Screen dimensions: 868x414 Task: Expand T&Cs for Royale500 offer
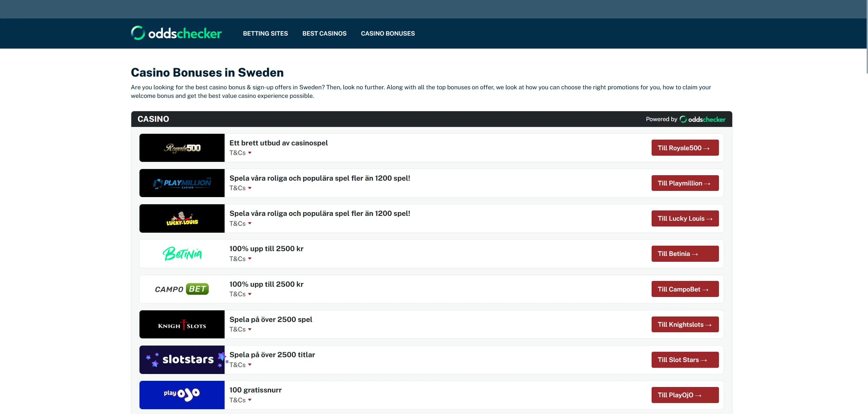[240, 153]
